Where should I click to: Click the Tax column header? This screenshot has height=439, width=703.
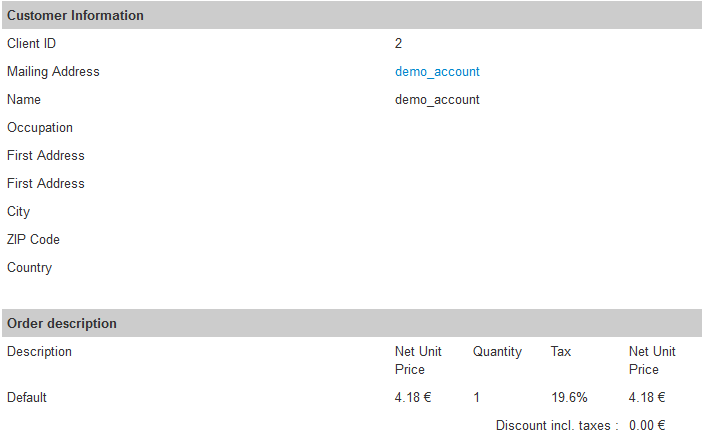[x=561, y=352]
